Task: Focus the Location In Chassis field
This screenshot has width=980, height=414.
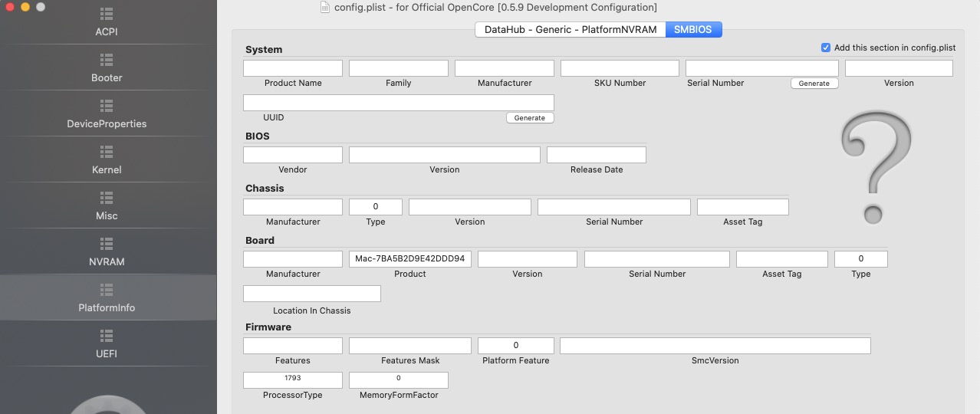Action: 312,294
